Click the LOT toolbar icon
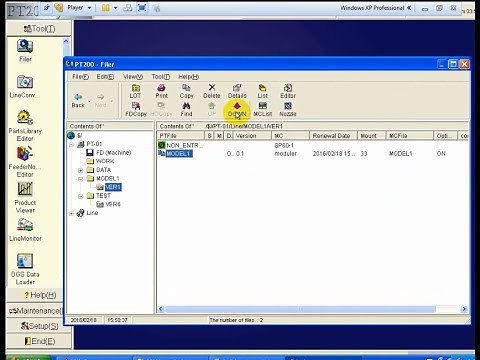The image size is (480, 360). point(135,91)
